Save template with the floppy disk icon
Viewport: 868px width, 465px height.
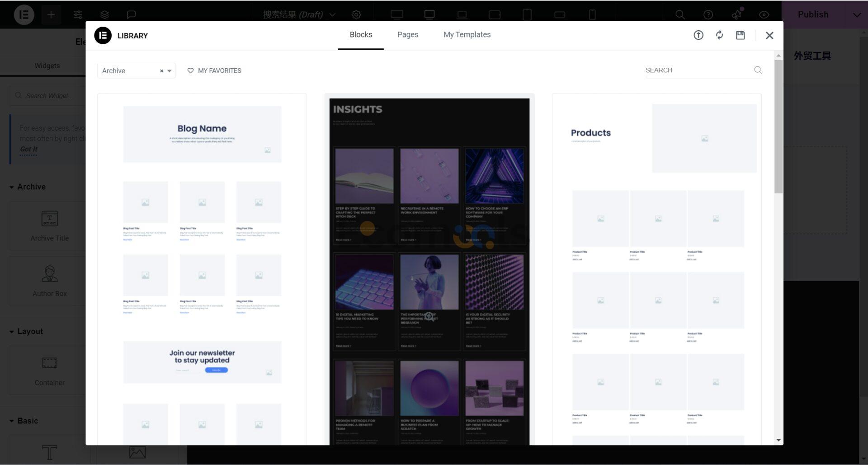[x=741, y=35]
